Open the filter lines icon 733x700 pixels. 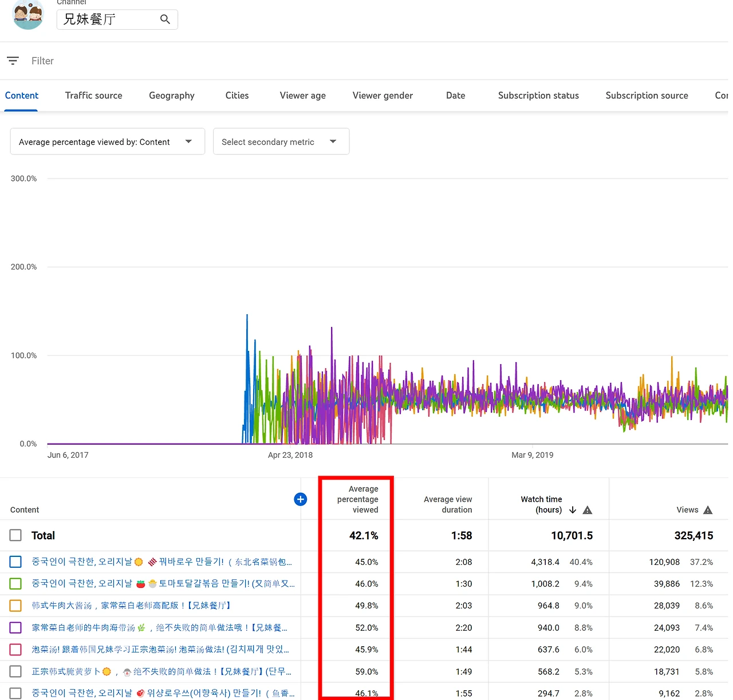(13, 61)
